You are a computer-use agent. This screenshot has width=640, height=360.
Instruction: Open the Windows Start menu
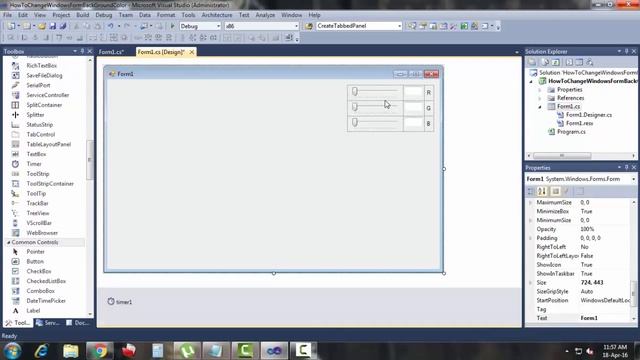pos(13,351)
